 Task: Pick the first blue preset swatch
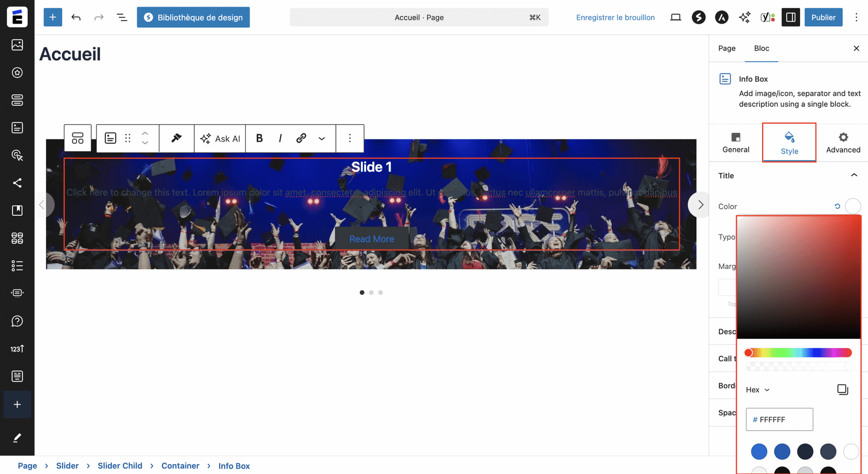pyautogui.click(x=759, y=451)
